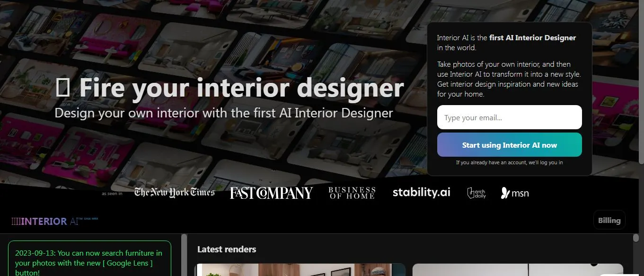Click The New York Times logo
This screenshot has width=644, height=276.
coord(175,192)
